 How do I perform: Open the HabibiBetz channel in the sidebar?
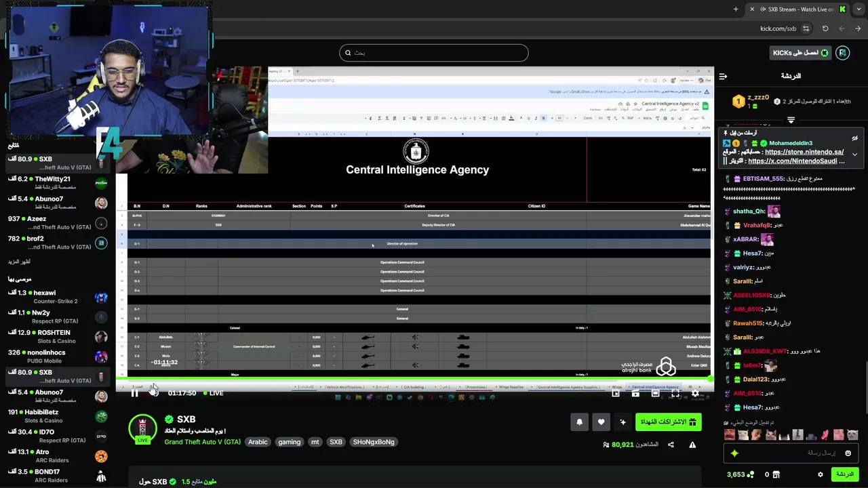click(58, 416)
